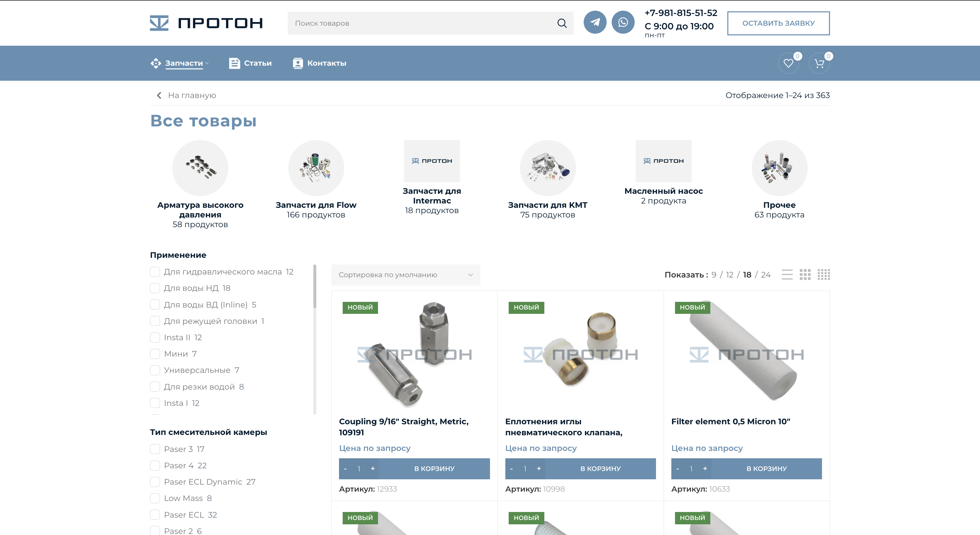
Task: Open the WhatsApp contact icon
Action: [x=623, y=22]
